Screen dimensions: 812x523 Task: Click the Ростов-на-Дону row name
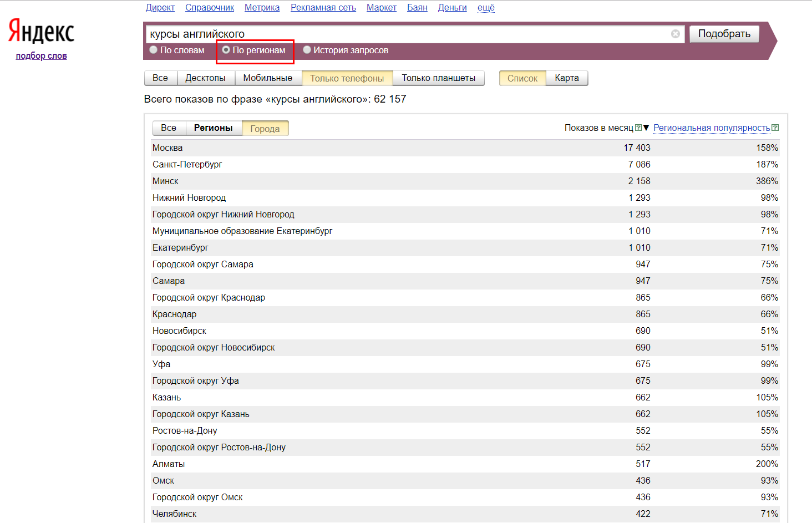tap(185, 430)
